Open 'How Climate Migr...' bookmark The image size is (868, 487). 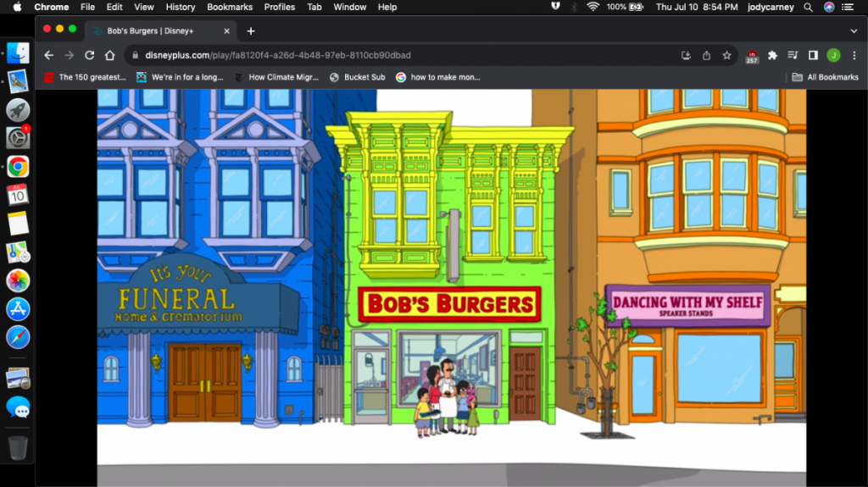point(277,77)
